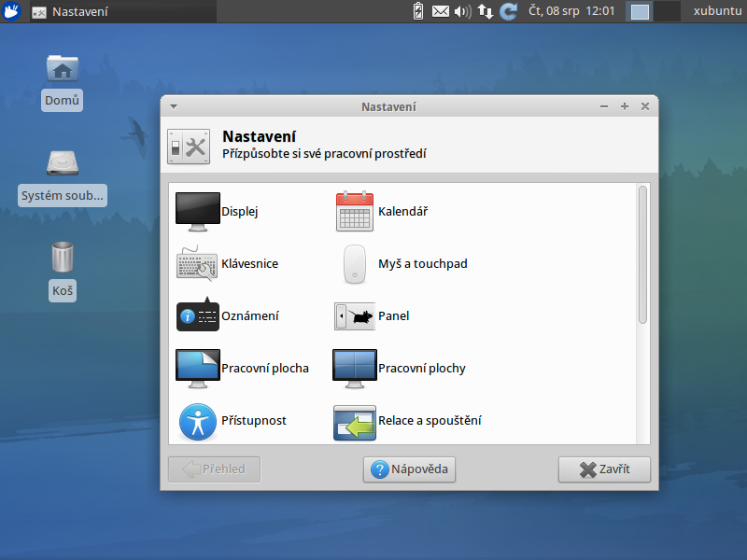The width and height of the screenshot is (747, 560).
Task: Click the Nápověda button
Action: (x=409, y=469)
